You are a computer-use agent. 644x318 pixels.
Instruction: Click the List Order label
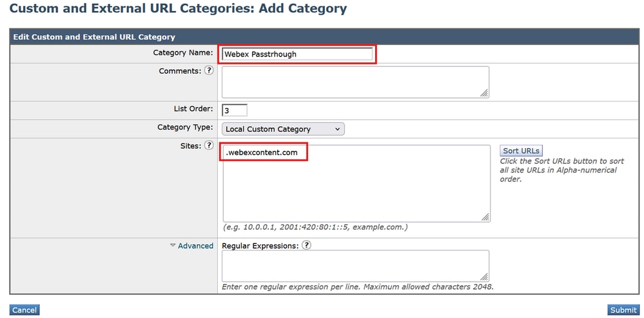click(x=193, y=109)
